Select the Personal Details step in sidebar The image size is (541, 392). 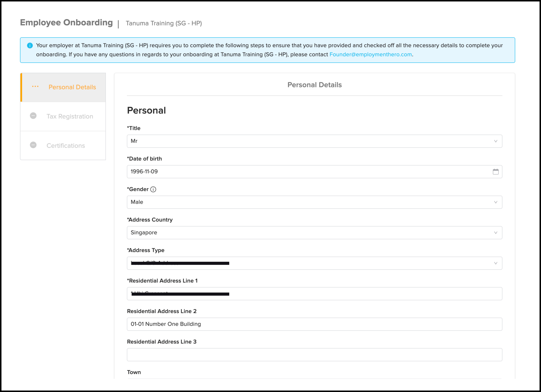[72, 87]
